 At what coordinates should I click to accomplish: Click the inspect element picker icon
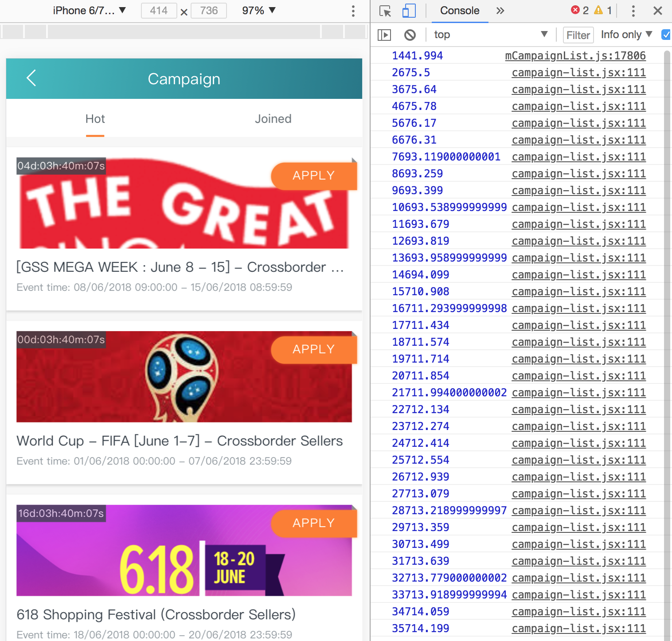click(385, 11)
